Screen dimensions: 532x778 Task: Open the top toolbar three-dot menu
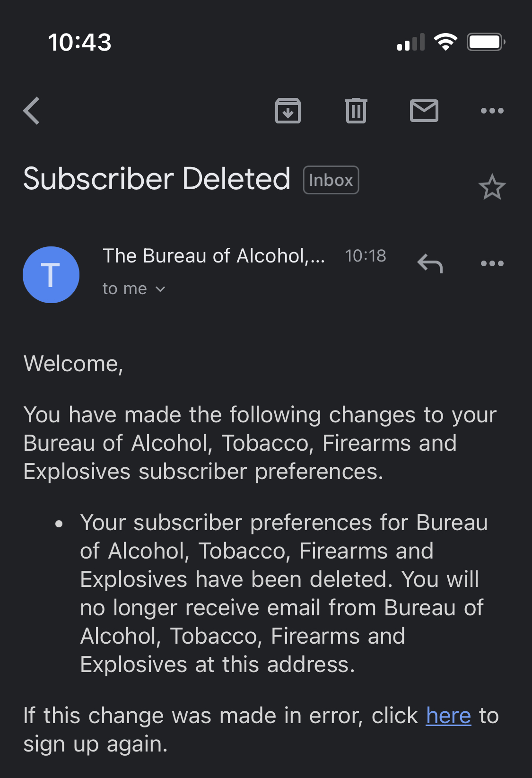pos(492,111)
